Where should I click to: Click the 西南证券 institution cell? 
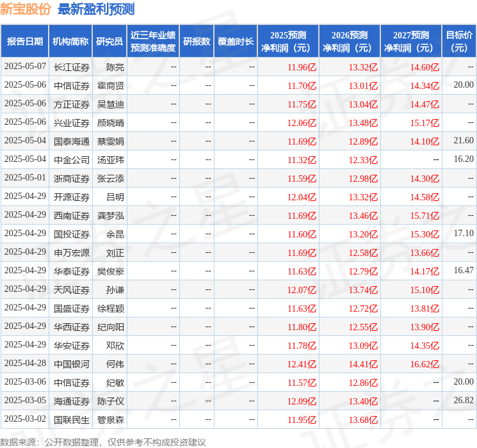click(x=72, y=216)
